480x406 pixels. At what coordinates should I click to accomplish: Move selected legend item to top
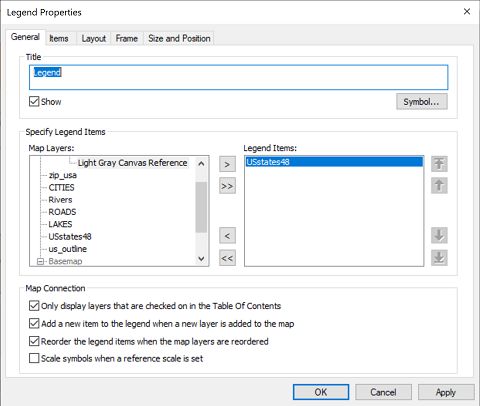pos(439,164)
